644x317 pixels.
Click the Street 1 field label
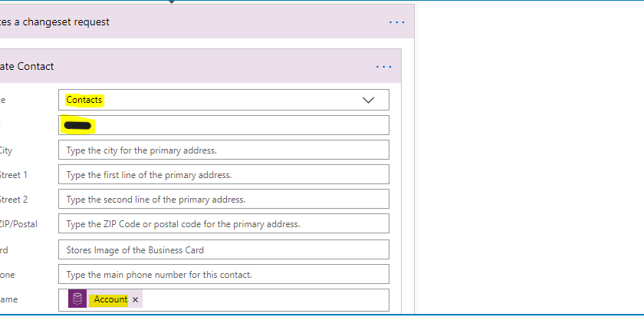tap(14, 175)
